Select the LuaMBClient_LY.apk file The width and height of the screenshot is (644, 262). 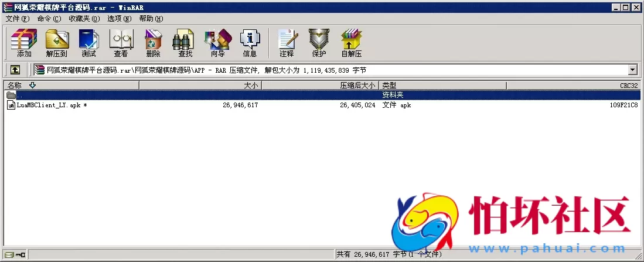pyautogui.click(x=48, y=106)
